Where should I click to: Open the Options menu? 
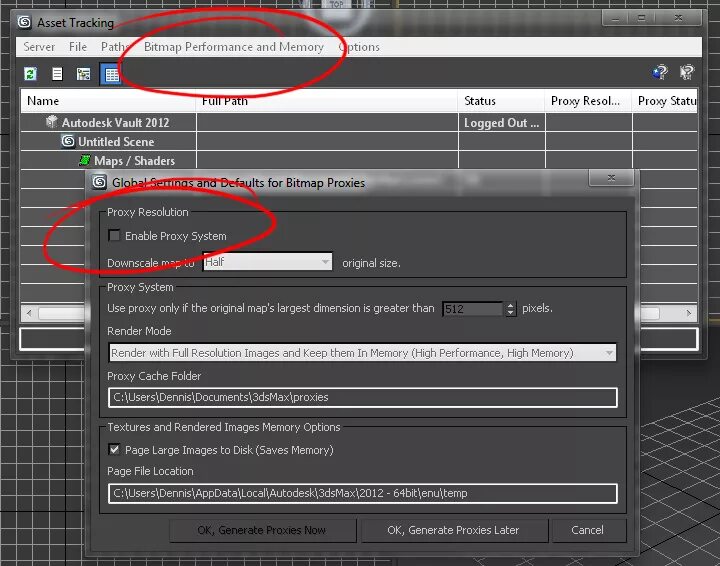pos(359,47)
